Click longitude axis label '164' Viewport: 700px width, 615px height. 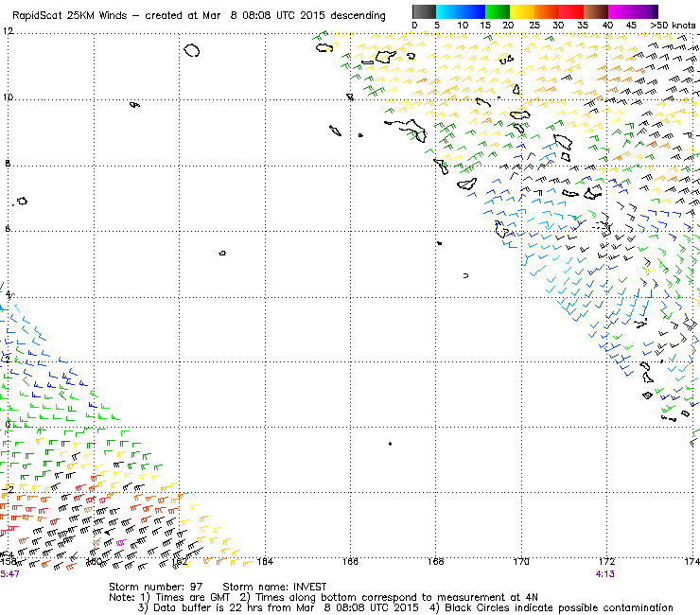tap(265, 561)
